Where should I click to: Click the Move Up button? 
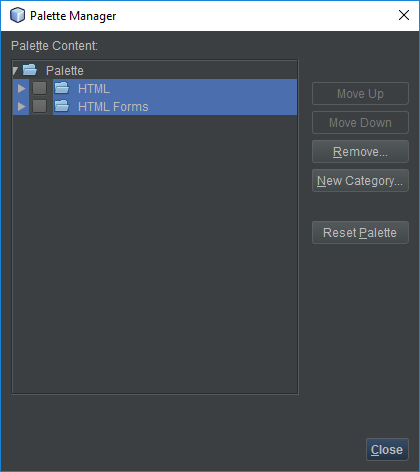pyautogui.click(x=360, y=93)
